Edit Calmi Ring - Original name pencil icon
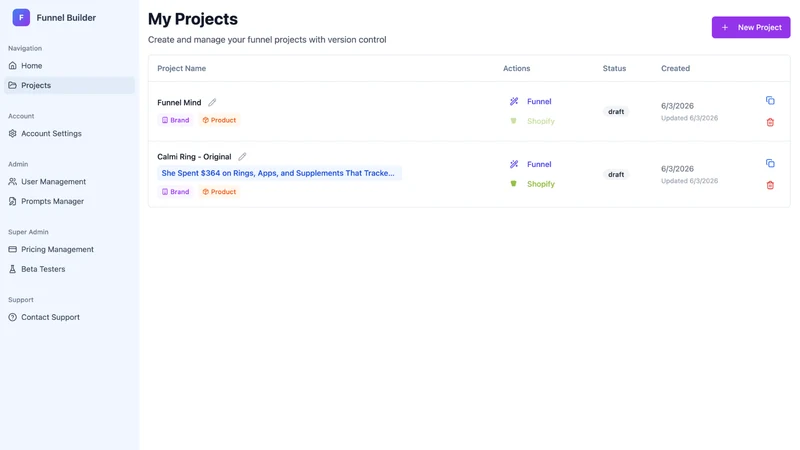This screenshot has width=800, height=450. point(242,156)
